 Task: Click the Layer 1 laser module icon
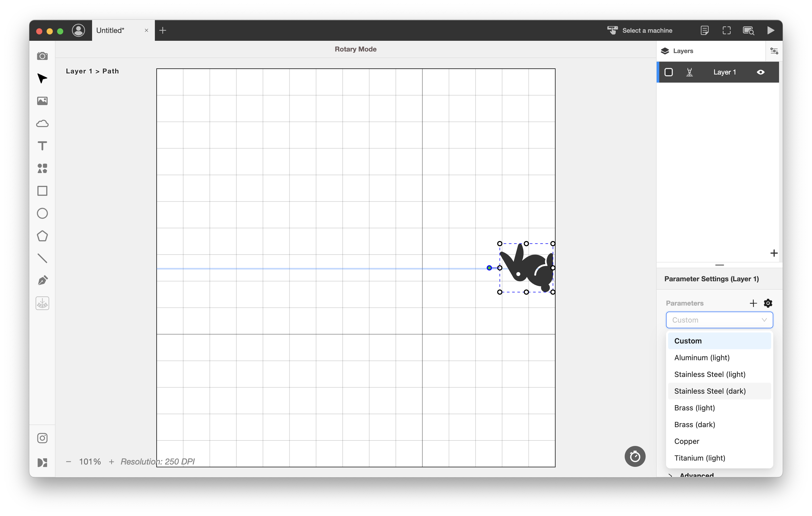[x=689, y=72]
